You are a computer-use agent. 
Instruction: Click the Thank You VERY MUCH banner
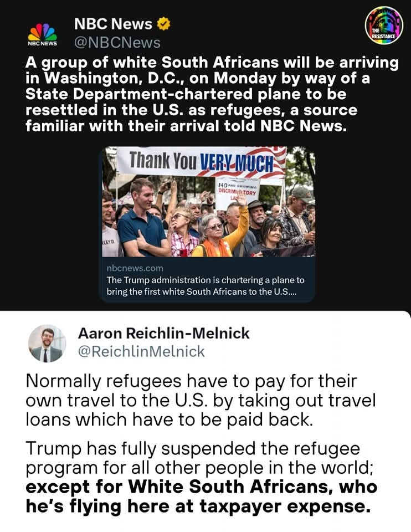tap(201, 162)
